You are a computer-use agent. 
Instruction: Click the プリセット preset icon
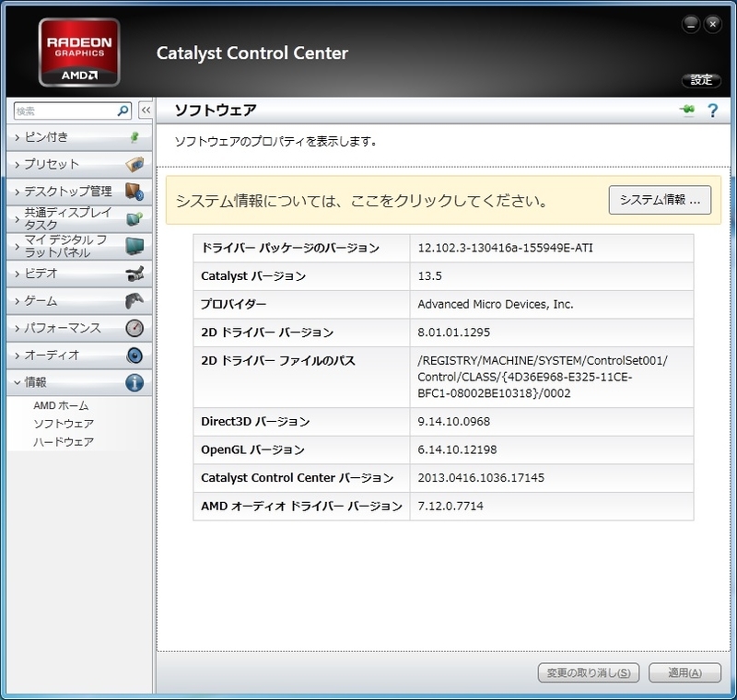click(x=135, y=165)
